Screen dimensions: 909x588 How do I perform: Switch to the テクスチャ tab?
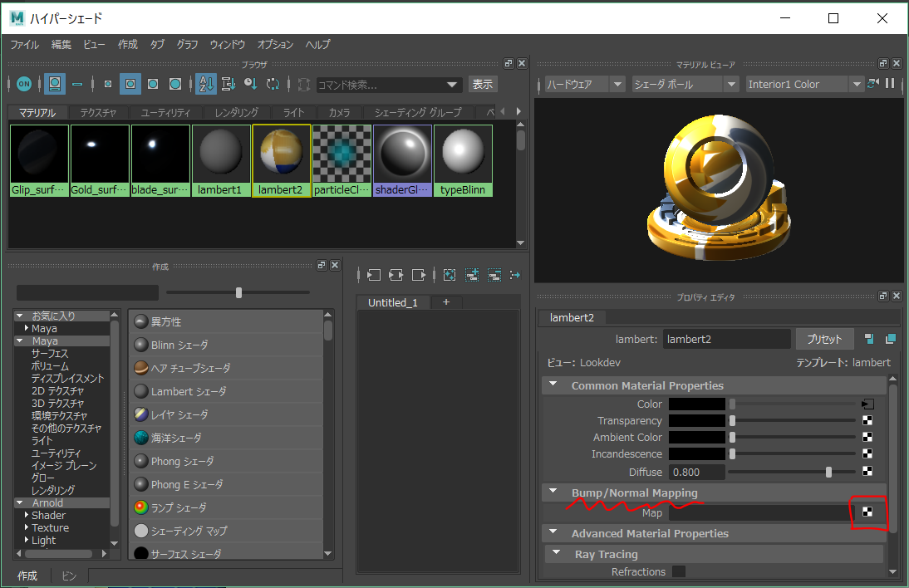pos(98,112)
